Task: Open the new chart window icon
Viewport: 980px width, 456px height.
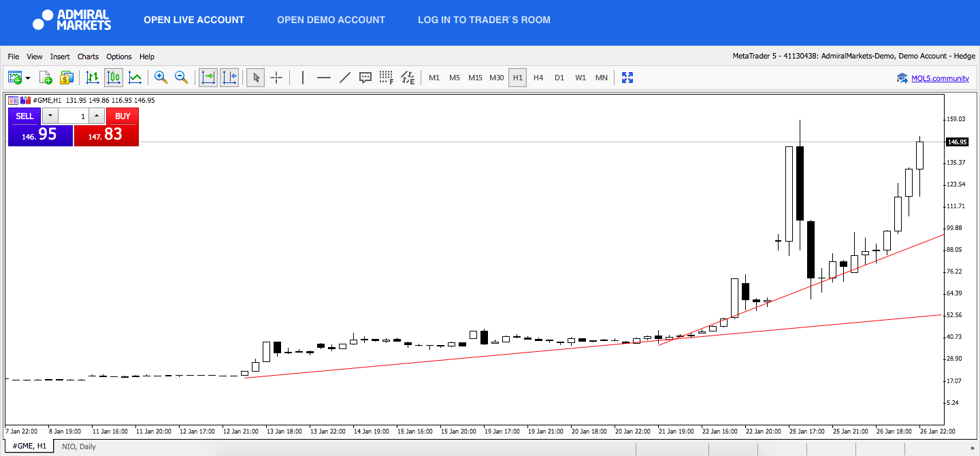Action: pos(15,78)
